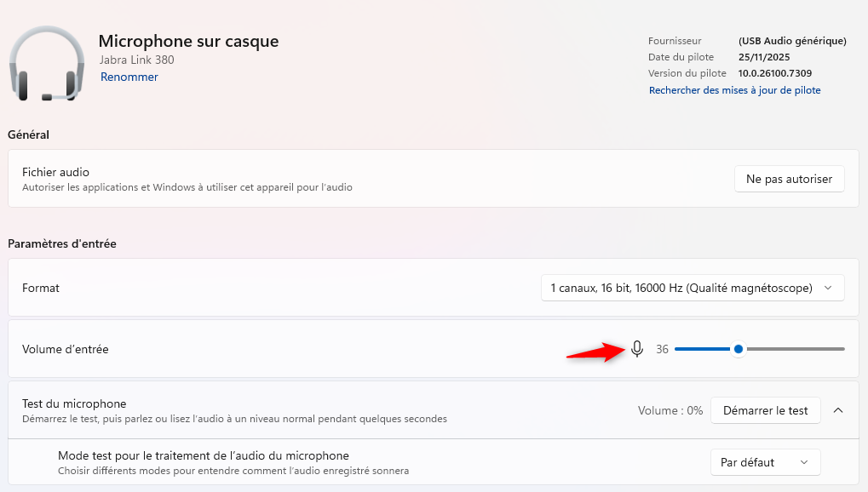This screenshot has width=868, height=492.
Task: Click the Mode test pour le traitement label
Action: point(203,455)
